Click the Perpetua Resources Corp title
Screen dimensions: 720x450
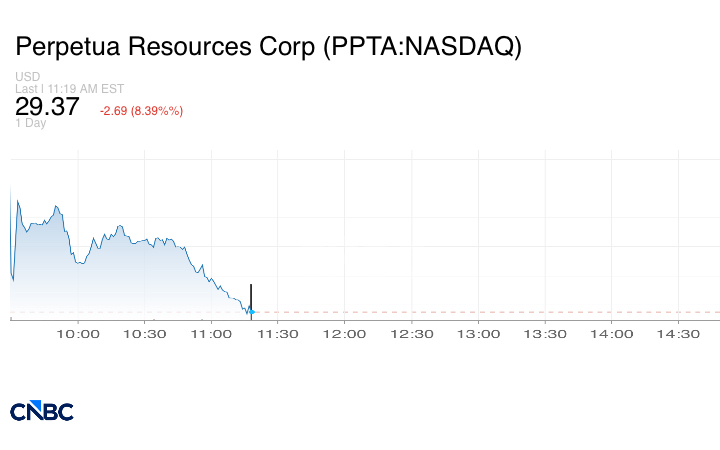point(268,47)
